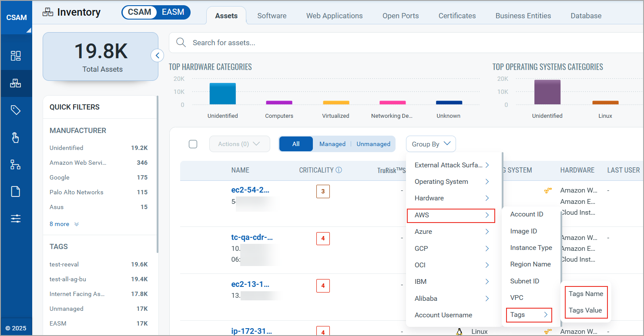
Task: Open the Tags icon in sidebar
Action: (16, 110)
